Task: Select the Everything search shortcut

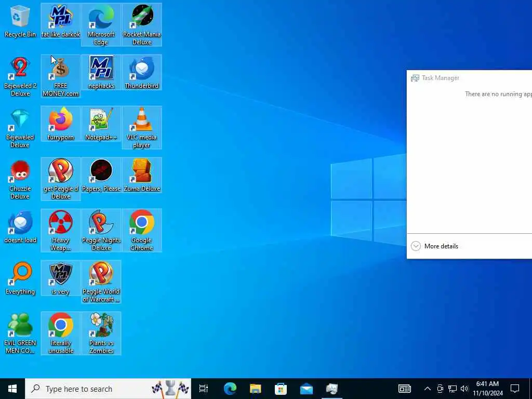Action: click(x=20, y=278)
